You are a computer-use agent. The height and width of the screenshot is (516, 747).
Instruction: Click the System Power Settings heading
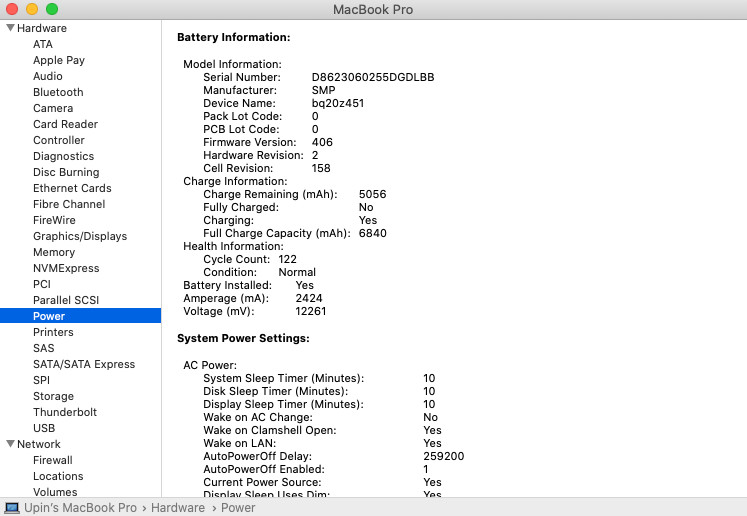(243, 338)
